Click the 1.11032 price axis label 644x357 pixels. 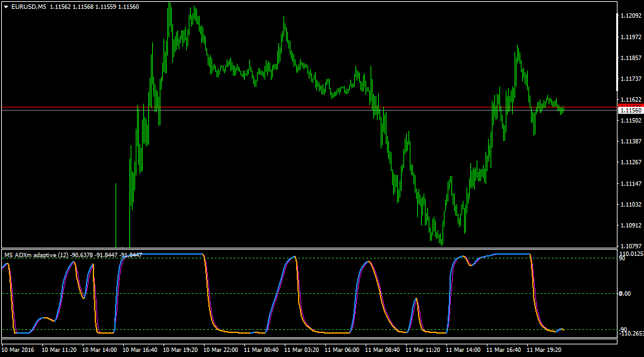(631, 205)
